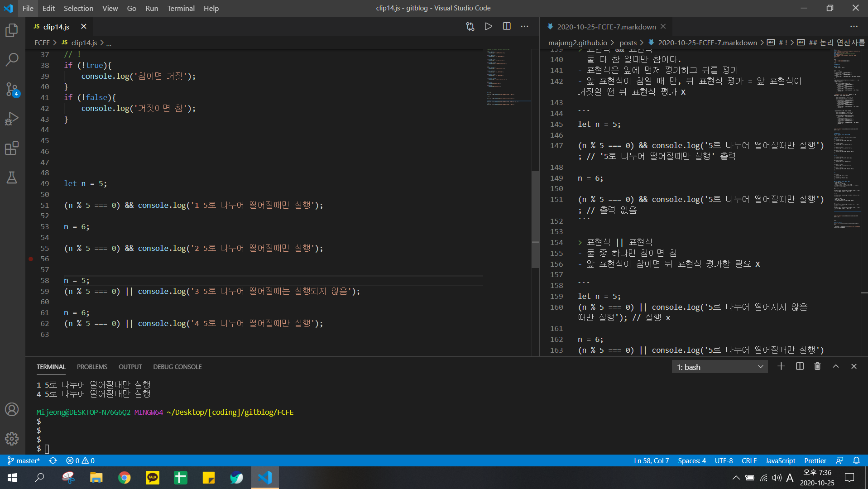Open Source Control view with 4 changes

(12, 89)
